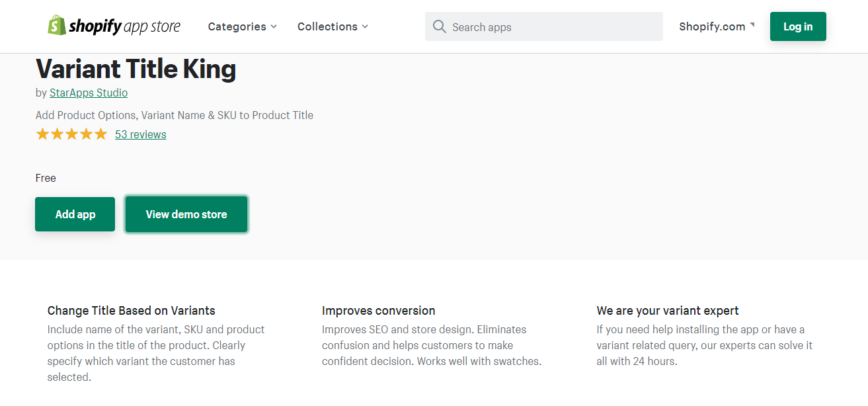
Task: Click the Variant Title King heading
Action: [x=136, y=69]
